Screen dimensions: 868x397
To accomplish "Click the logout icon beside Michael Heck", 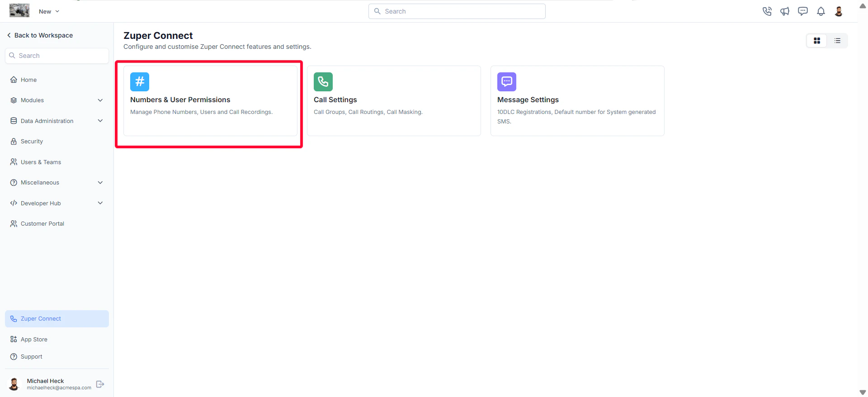I will pyautogui.click(x=100, y=384).
